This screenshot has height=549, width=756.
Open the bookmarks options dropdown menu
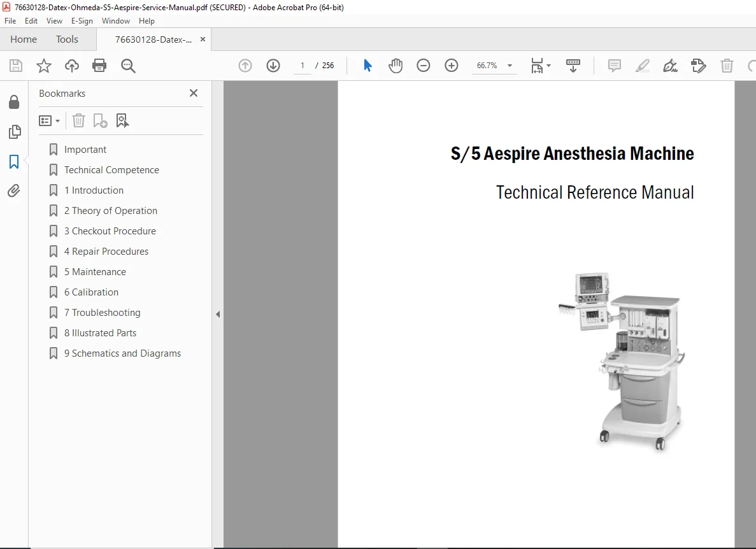point(49,120)
